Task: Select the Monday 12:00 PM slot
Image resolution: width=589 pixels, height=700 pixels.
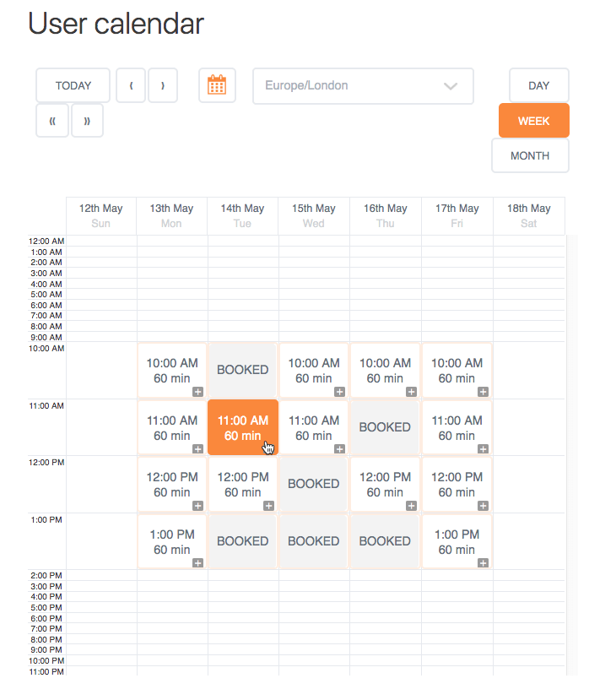Action: coord(171,484)
